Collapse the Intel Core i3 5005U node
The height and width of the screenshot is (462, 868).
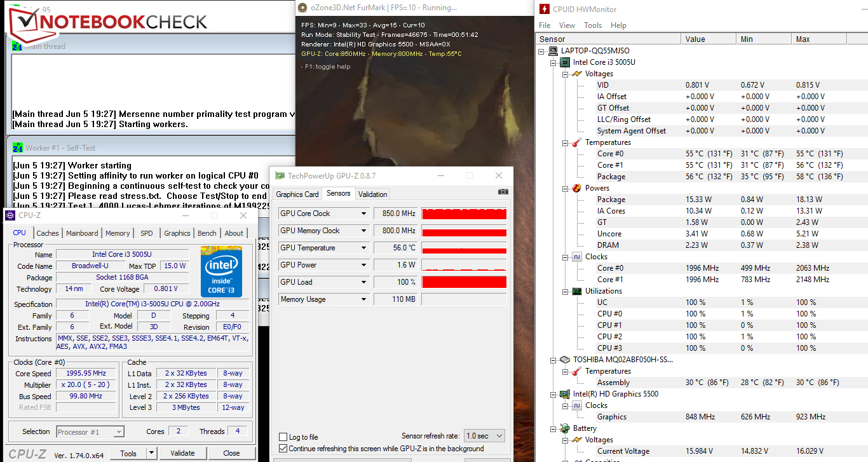553,62
